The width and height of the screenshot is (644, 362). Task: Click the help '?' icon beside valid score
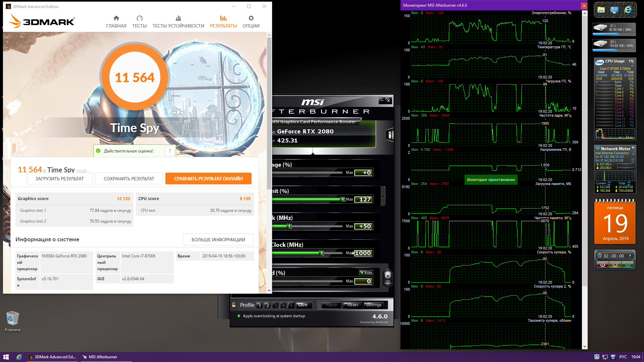pyautogui.click(x=170, y=151)
